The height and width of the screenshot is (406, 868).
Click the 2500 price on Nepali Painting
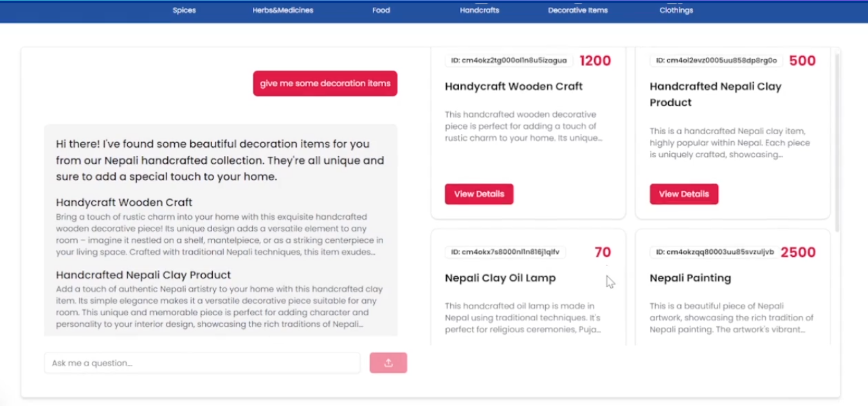coord(798,252)
